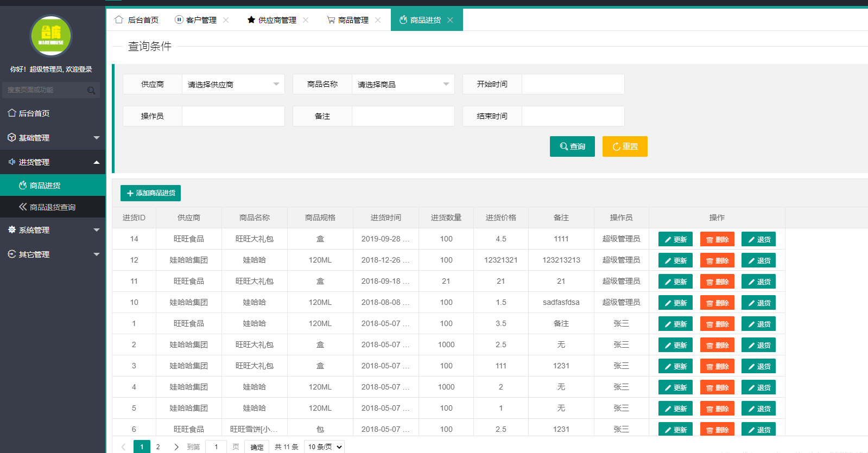Click the 退货 button for row ID 12

pyautogui.click(x=758, y=260)
